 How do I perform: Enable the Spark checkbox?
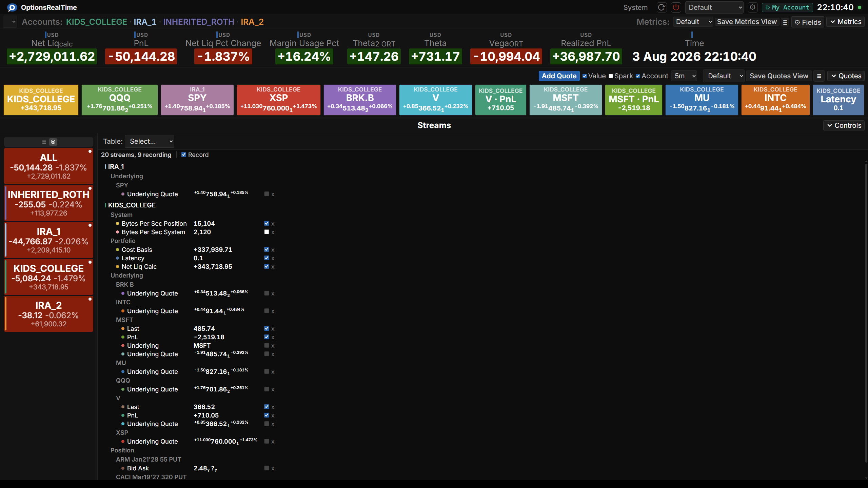611,76
